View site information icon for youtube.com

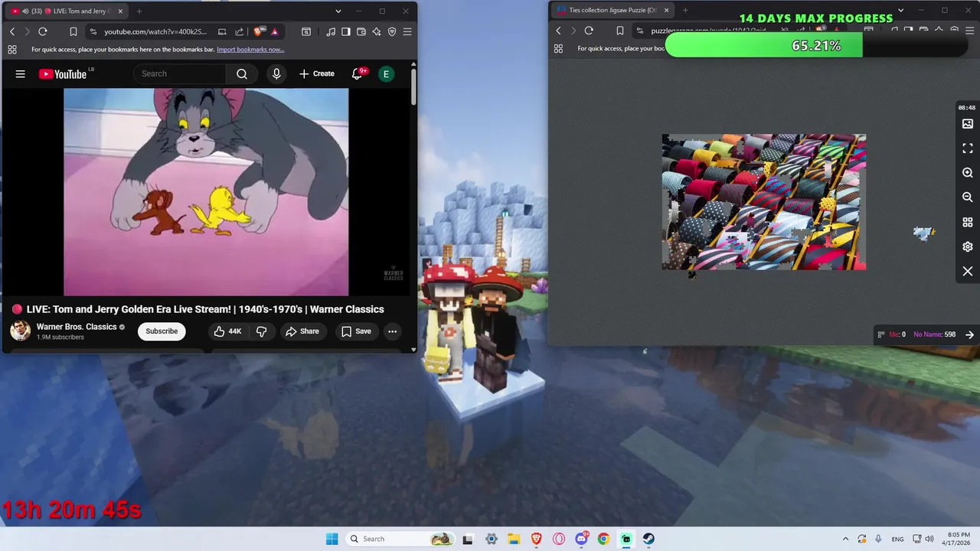93,31
